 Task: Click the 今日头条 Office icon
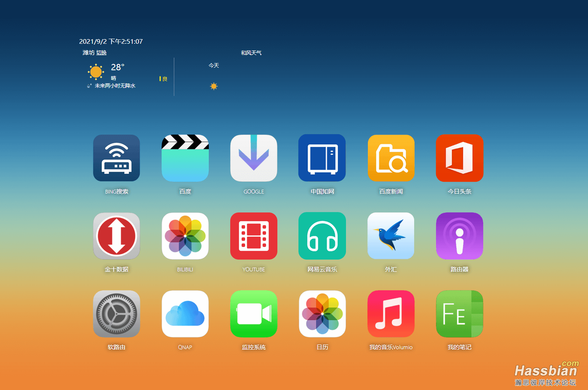[x=460, y=158]
